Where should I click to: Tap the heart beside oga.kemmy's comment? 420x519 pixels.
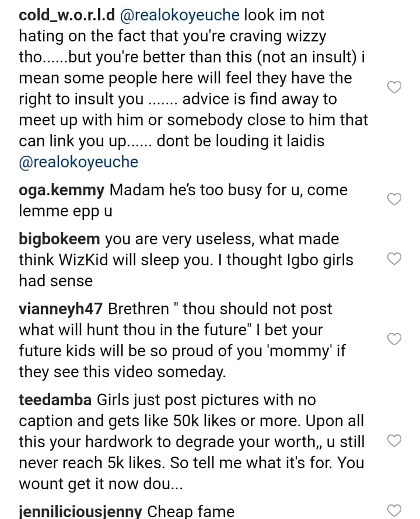[x=395, y=199]
